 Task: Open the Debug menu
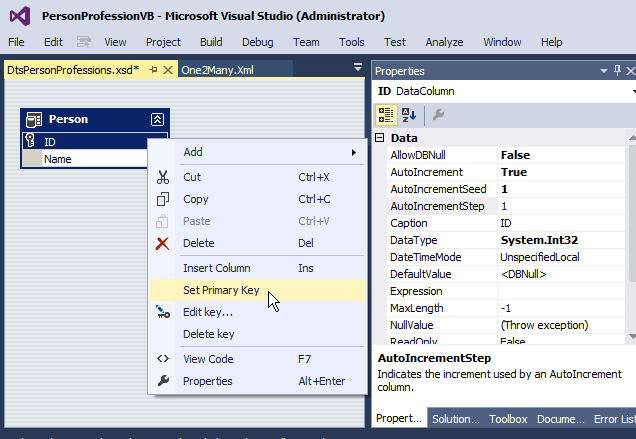tap(258, 42)
